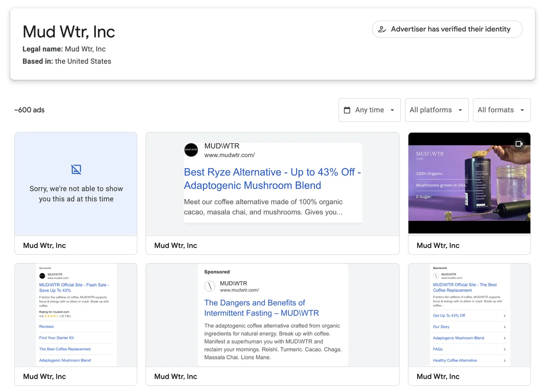Open The Dangers and Benefits of Intermittent Fasting ad
Screen dimensions: 555x392
[261, 307]
